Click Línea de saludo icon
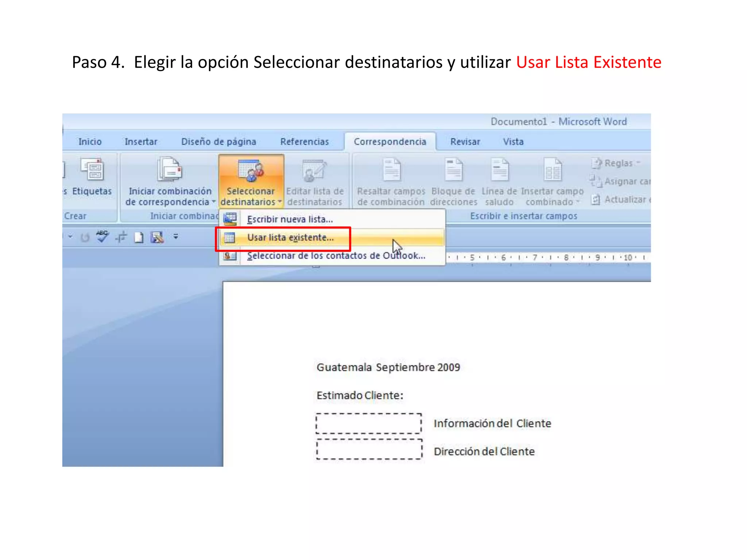This screenshot has height=560, width=747. click(499, 170)
